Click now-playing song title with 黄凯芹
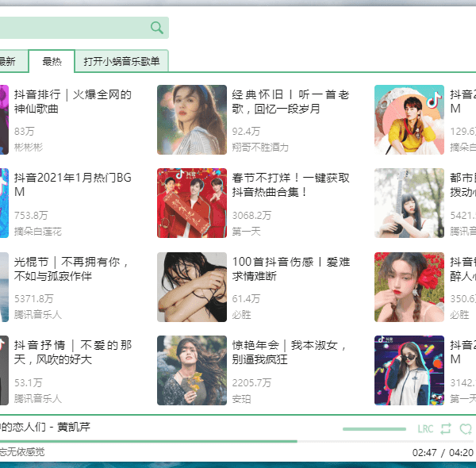 click(x=46, y=427)
